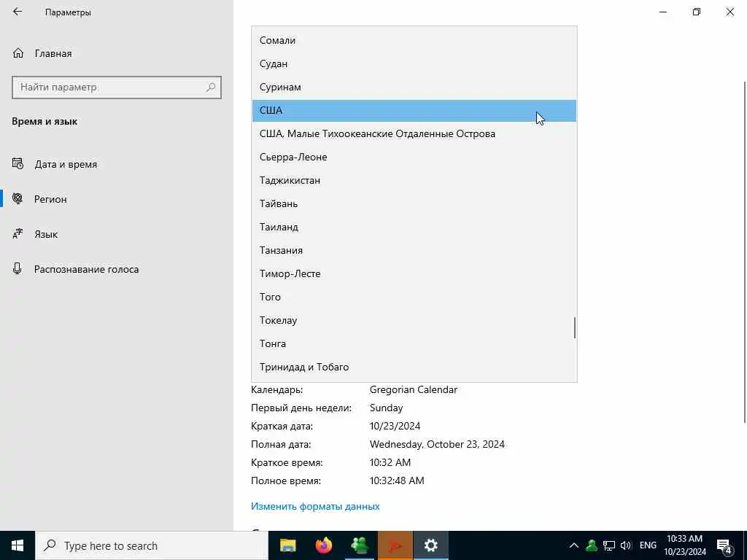Pick Тонга from the list
The height and width of the screenshot is (560, 747).
414,344
